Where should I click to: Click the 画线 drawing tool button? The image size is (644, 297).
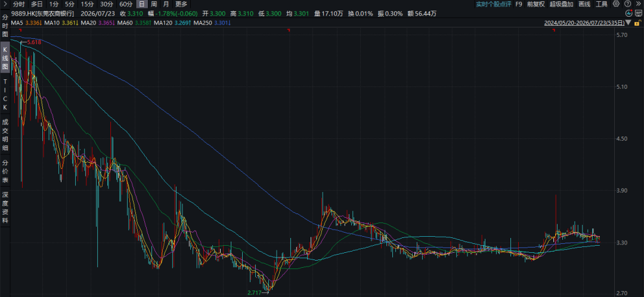coord(584,4)
